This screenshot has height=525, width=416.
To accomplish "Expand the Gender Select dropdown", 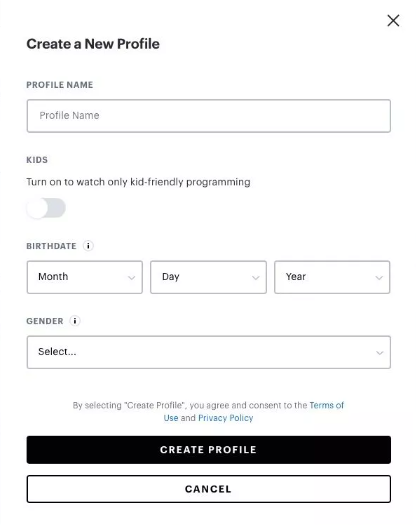I will click(209, 352).
